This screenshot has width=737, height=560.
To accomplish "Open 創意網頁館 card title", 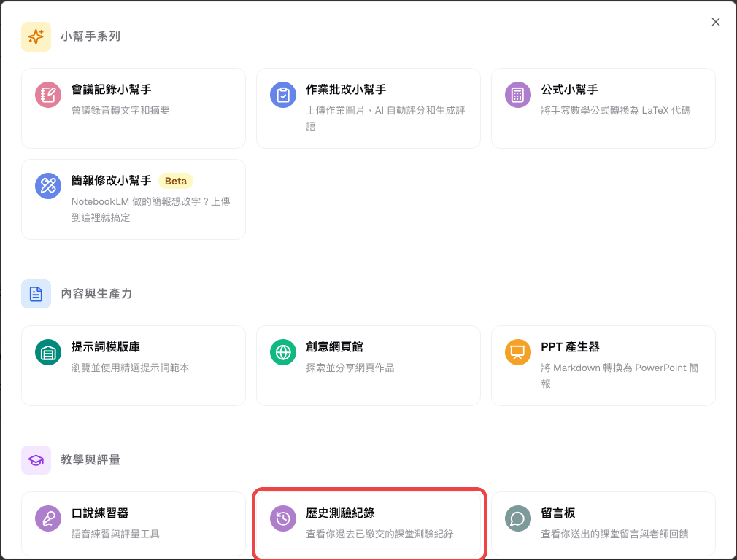I will 335,346.
